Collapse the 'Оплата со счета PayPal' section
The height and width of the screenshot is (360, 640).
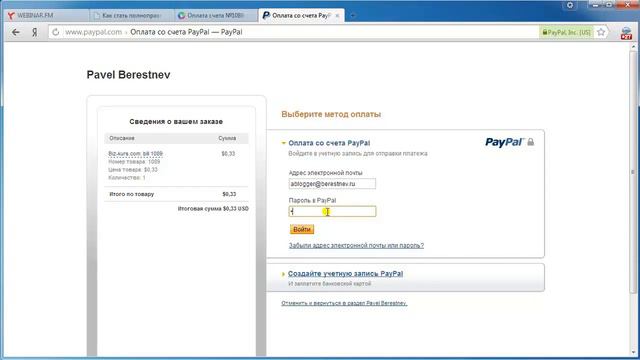coord(283,143)
